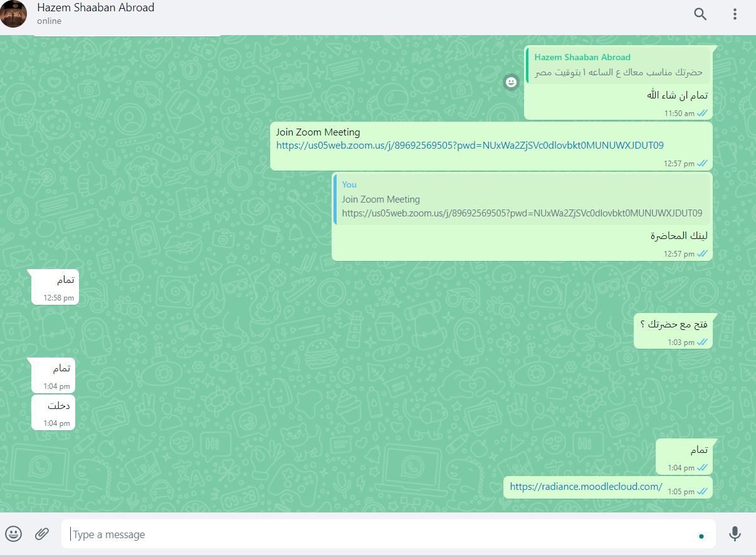Focus the Type a message field

tap(388, 534)
